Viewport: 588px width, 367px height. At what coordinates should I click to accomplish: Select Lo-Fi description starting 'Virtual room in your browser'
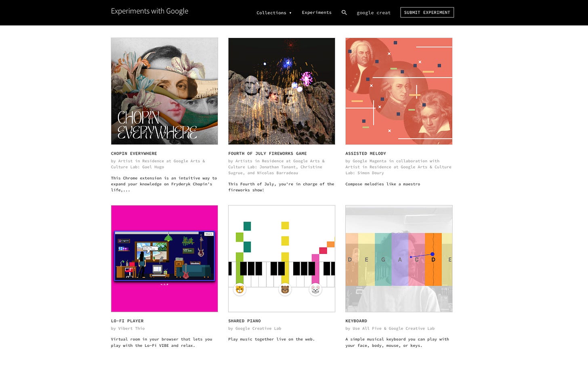[162, 342]
